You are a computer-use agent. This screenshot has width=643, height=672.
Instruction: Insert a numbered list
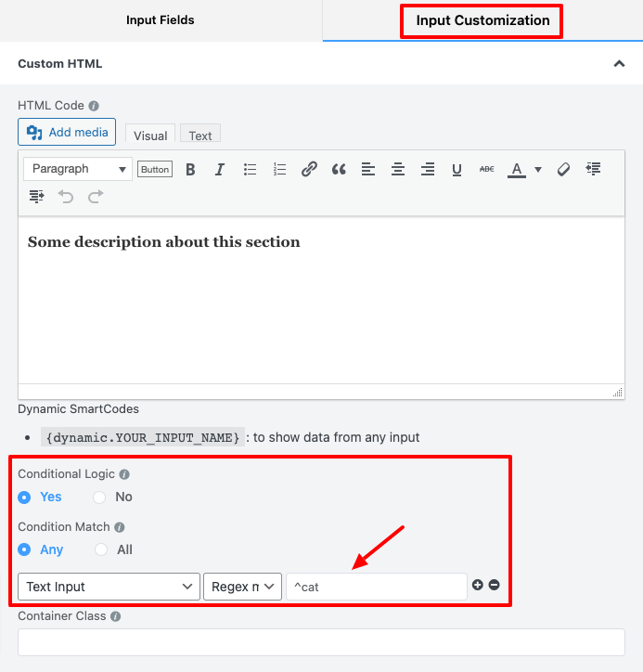point(279,169)
